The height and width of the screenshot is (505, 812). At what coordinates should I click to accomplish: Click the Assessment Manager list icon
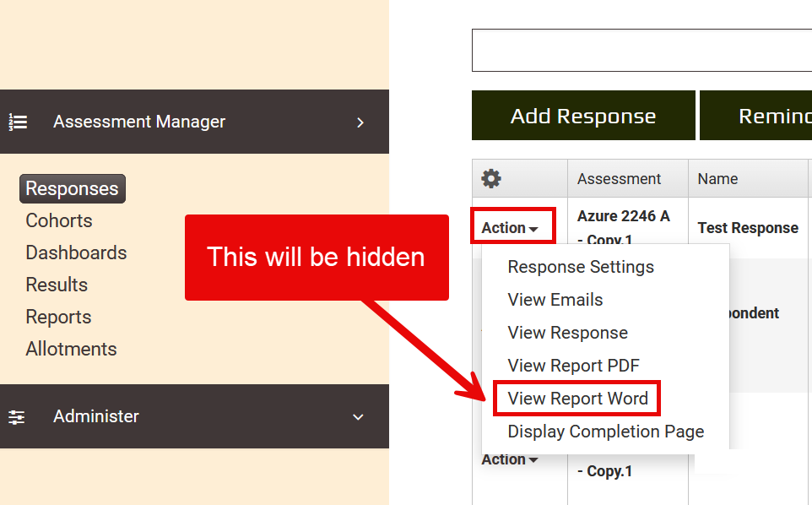pos(18,122)
